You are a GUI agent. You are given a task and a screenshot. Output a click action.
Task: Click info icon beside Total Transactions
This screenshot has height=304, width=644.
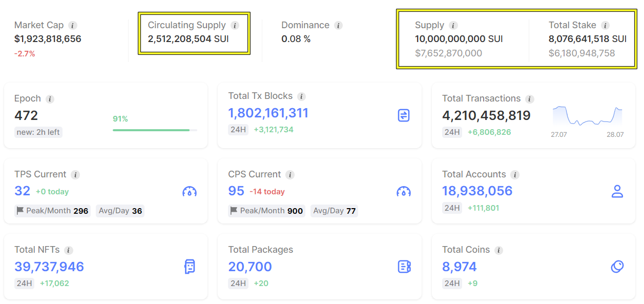pos(529,99)
